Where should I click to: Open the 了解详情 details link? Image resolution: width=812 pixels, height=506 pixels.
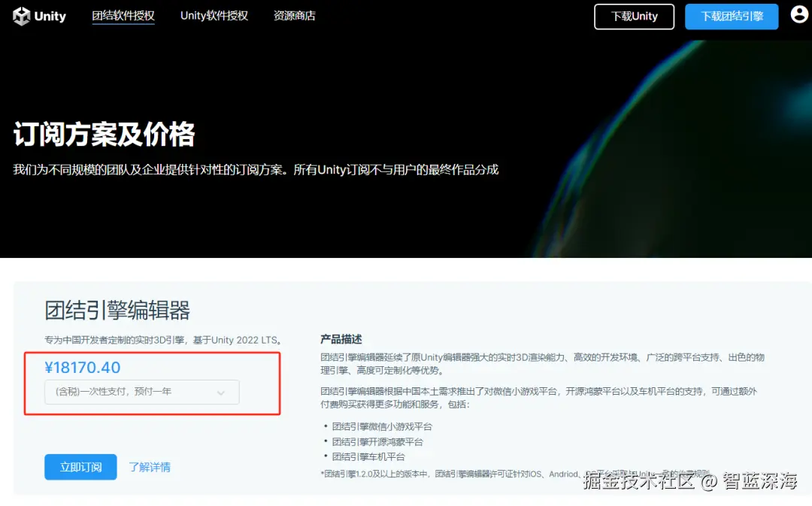click(150, 467)
